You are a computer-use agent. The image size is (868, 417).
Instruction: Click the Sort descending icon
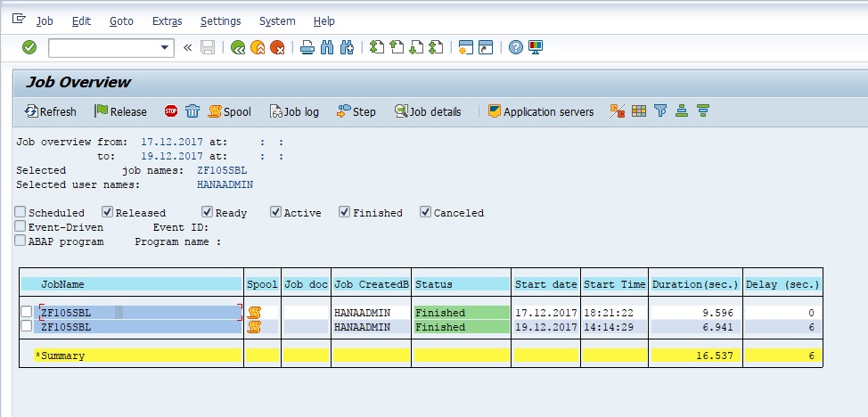[x=703, y=110]
